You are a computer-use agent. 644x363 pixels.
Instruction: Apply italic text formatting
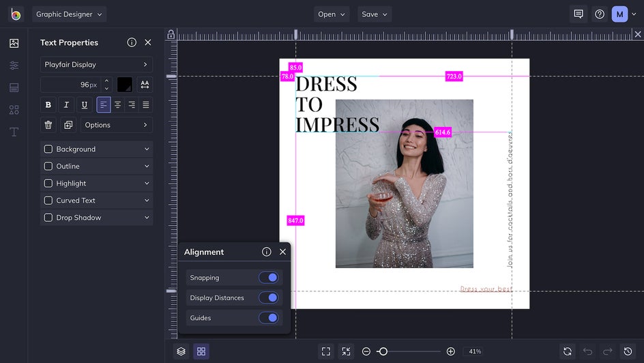(66, 105)
